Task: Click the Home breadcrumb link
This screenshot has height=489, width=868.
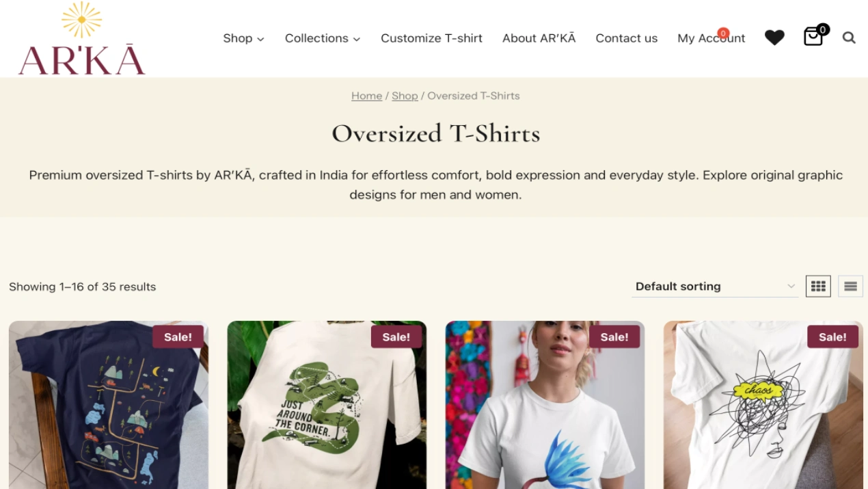Action: (x=366, y=96)
